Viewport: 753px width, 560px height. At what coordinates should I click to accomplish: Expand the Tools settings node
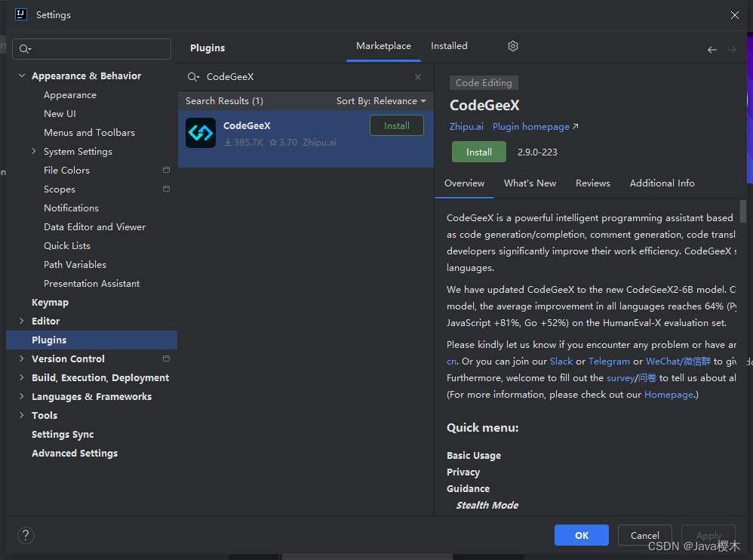coord(22,415)
